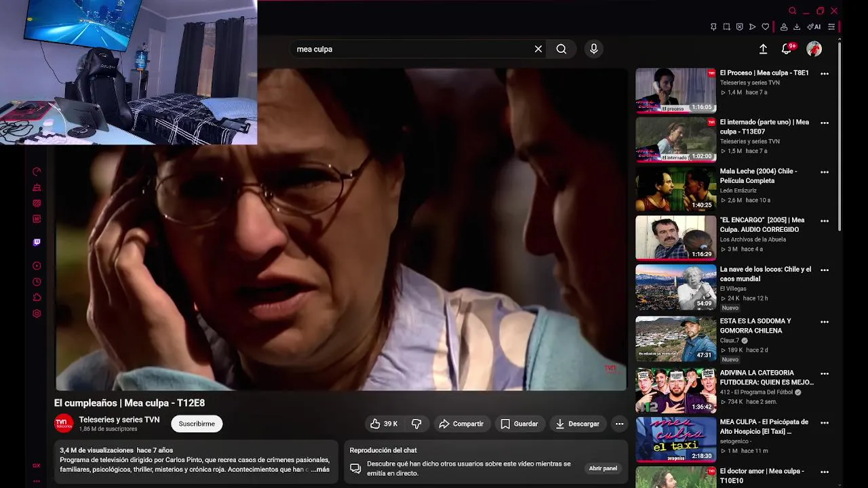
Task: Open YouTube notifications bell
Action: [787, 49]
